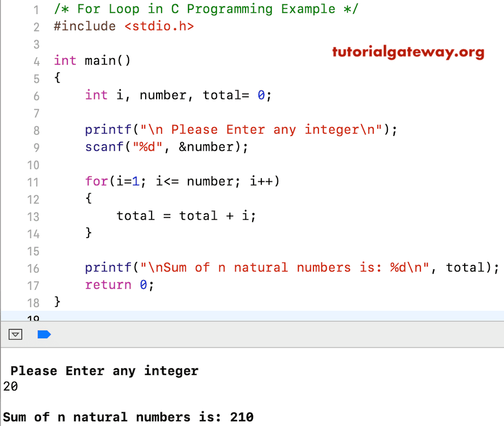Click line number 11 to mark the for loop
The height and width of the screenshot is (426, 504).
tap(33, 182)
